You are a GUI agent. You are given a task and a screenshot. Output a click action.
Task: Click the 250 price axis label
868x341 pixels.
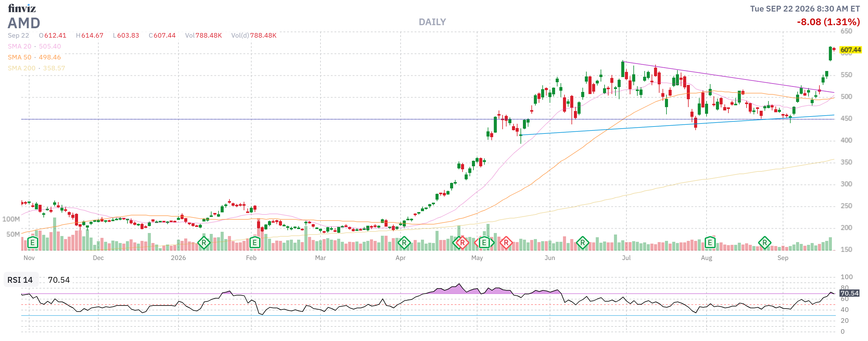tap(846, 206)
